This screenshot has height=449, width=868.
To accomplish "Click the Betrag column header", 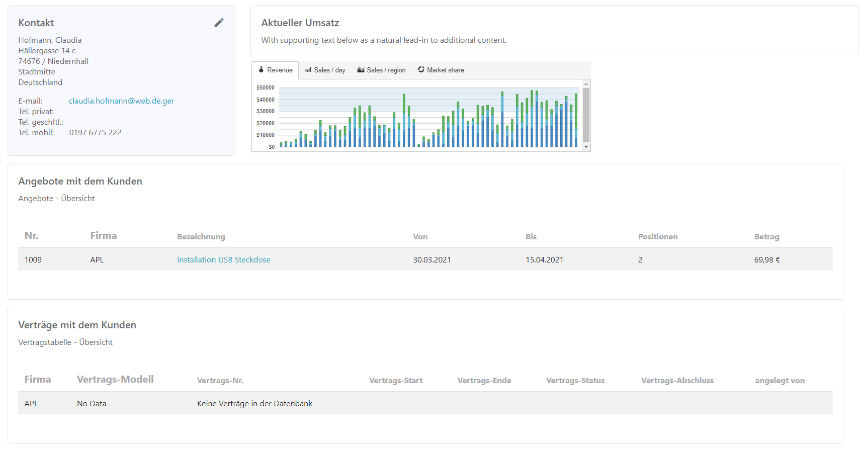I will pyautogui.click(x=766, y=236).
